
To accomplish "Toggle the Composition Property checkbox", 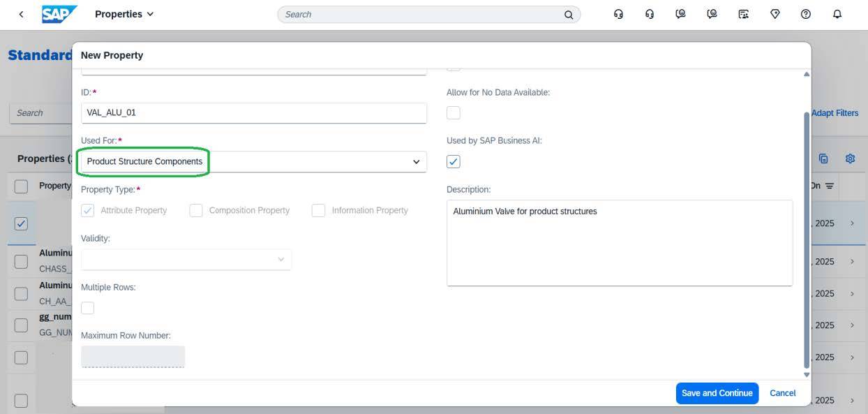I will (x=196, y=210).
